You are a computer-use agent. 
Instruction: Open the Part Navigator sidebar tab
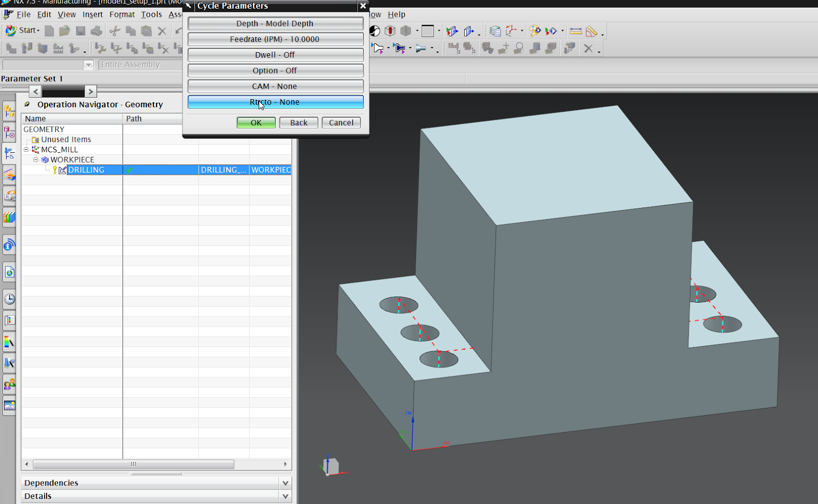click(x=9, y=133)
